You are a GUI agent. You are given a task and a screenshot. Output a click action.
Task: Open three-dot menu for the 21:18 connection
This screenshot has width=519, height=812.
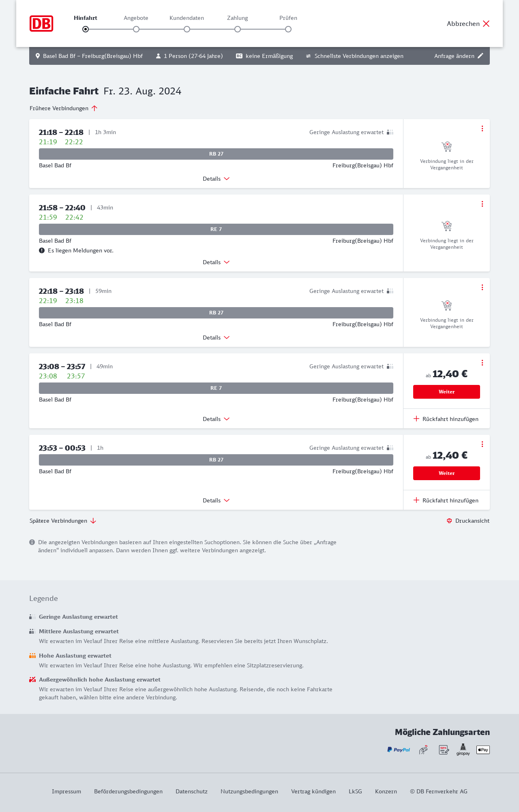[x=482, y=128]
